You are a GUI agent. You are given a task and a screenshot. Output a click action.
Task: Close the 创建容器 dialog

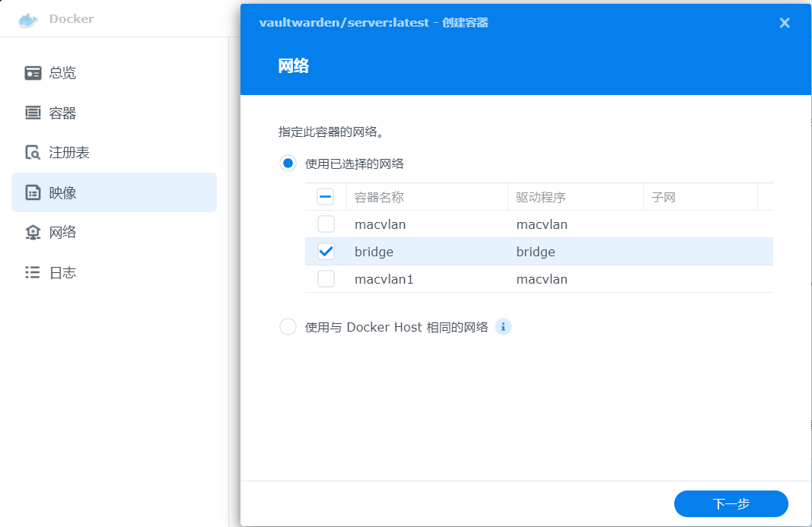(x=785, y=23)
